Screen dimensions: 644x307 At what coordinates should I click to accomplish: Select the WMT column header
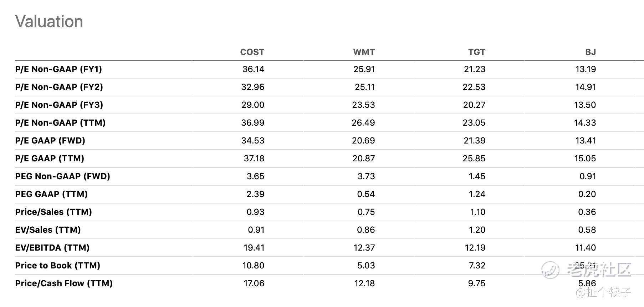point(364,52)
